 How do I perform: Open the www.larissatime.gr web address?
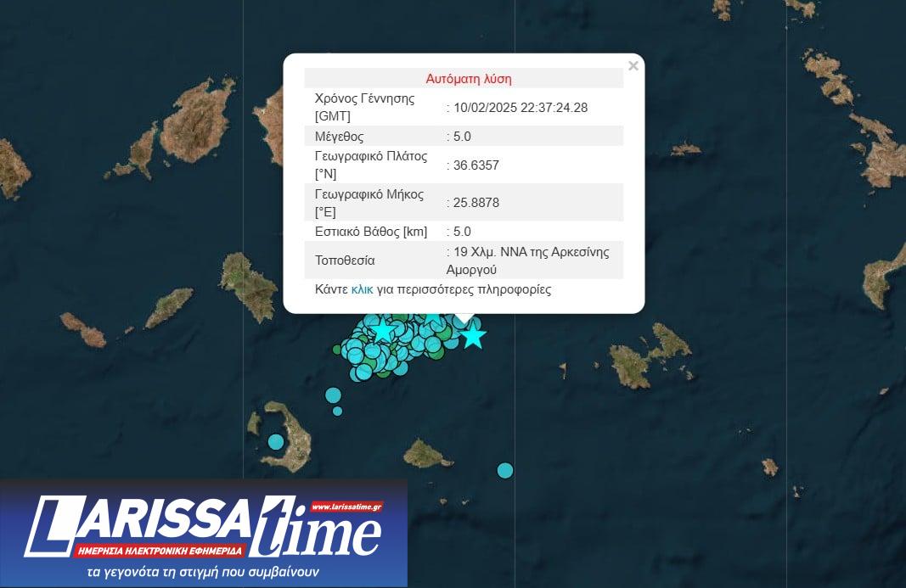346,507
